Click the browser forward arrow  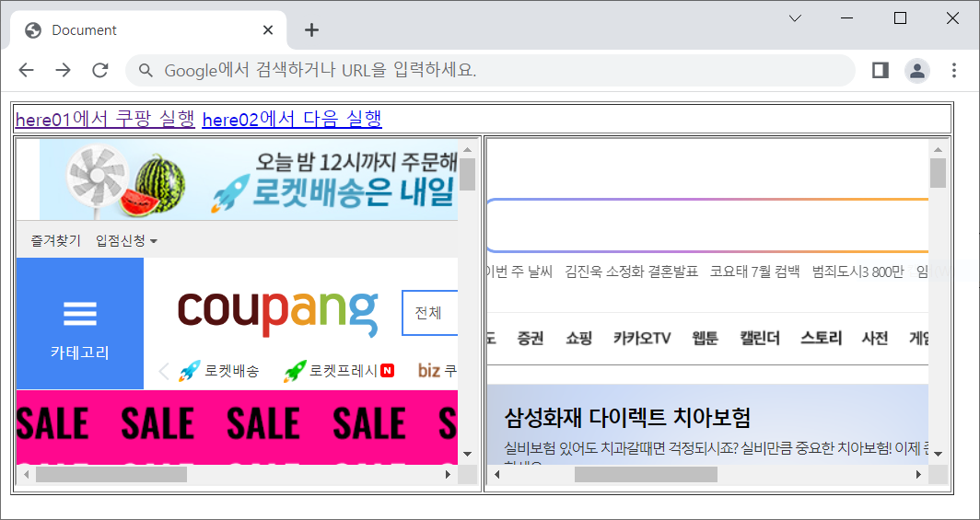coord(64,70)
